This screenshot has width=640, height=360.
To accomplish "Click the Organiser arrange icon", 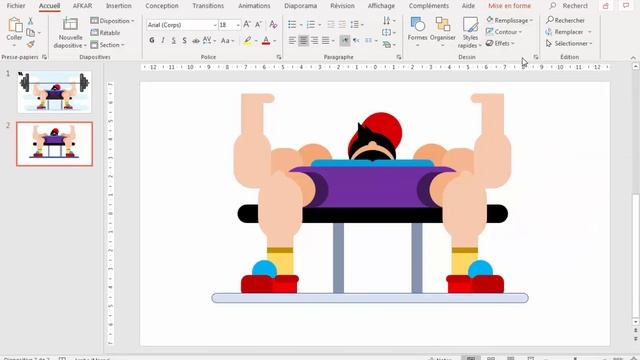I will tap(442, 24).
